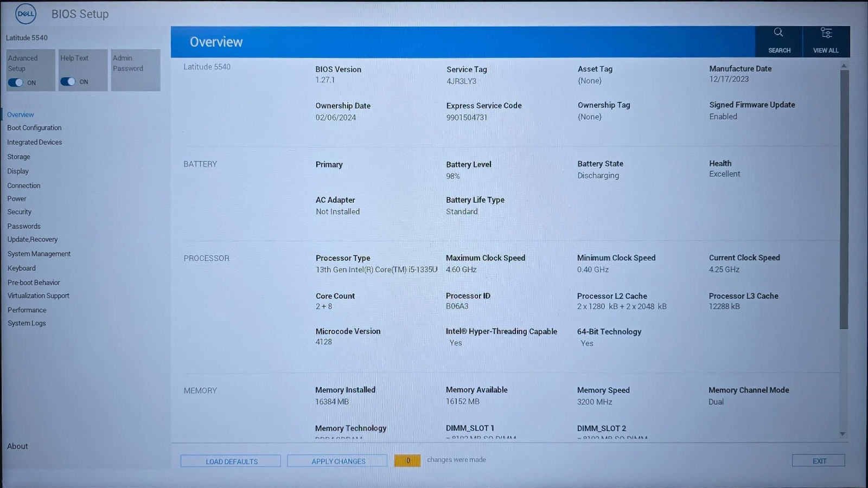
Task: Click the orange changes counter box
Action: click(x=407, y=460)
